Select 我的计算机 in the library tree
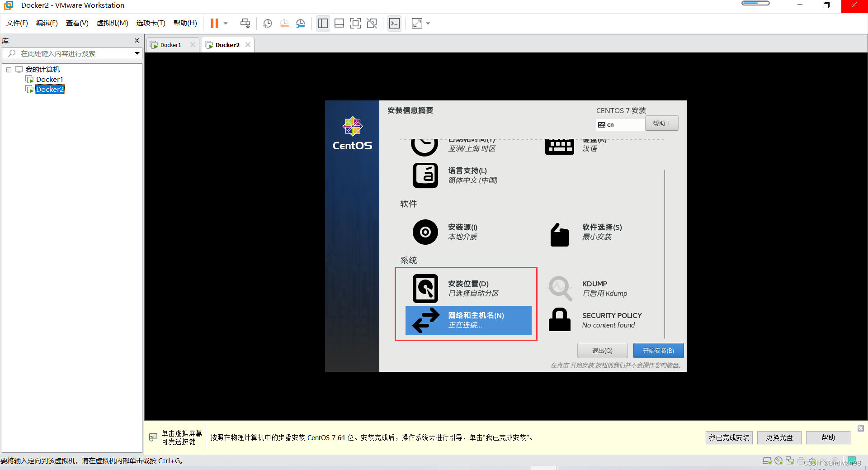The height and width of the screenshot is (470, 868). (42, 70)
